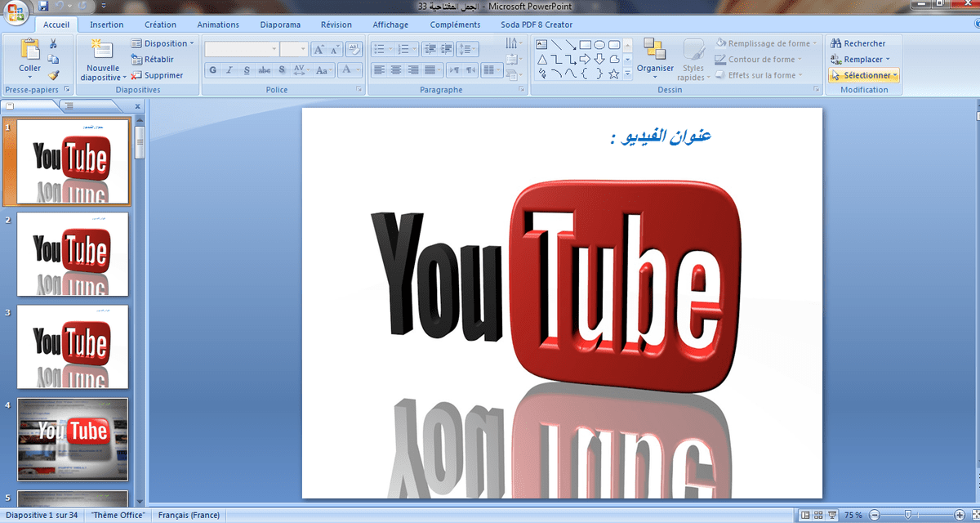Toggle italic text formatting
This screenshot has width=980, height=523.
pos(229,70)
